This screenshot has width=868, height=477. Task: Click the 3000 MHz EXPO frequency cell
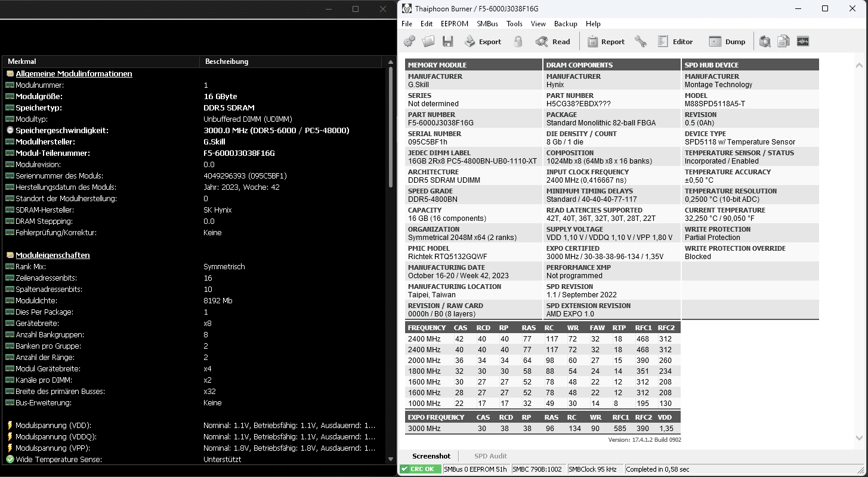tap(424, 429)
